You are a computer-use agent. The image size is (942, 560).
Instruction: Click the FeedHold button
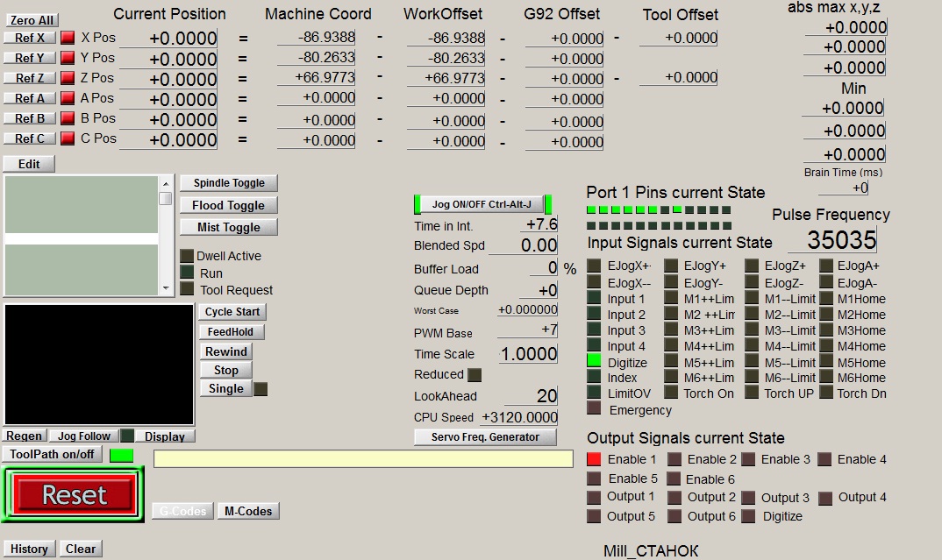tap(231, 332)
